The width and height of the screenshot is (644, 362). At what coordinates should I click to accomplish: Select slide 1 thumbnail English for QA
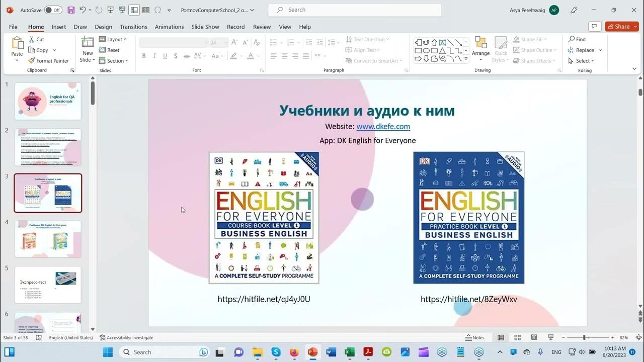pyautogui.click(x=48, y=101)
